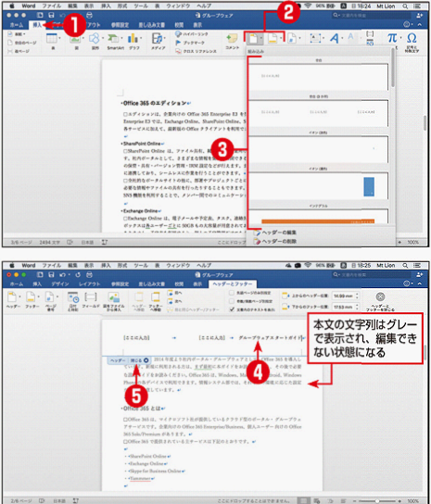Enable 奇数/偶数ページ別指定 checkbox
Image resolution: width=431 pixels, height=504 pixels.
tap(232, 301)
